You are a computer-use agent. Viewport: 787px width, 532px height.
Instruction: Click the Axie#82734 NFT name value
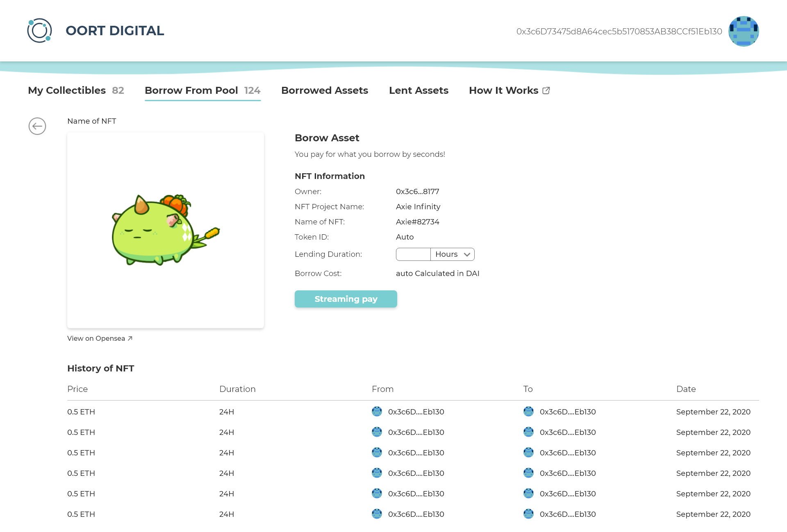[417, 222]
